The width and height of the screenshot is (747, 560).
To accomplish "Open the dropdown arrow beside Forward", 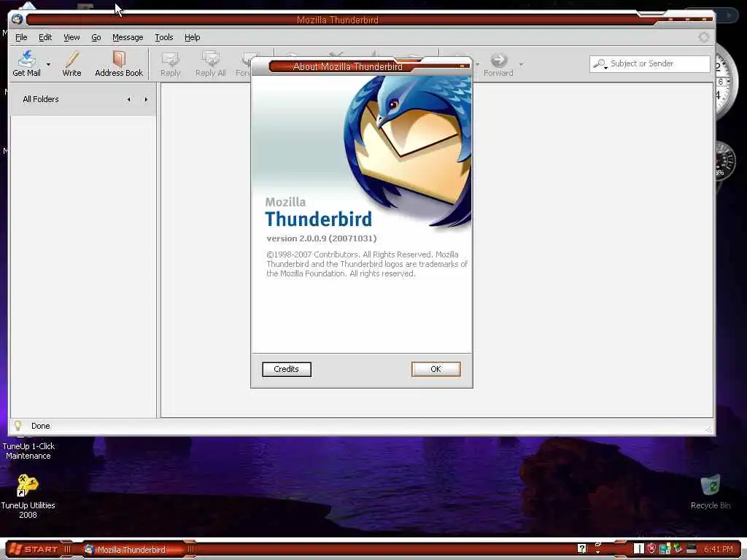I will (521, 64).
